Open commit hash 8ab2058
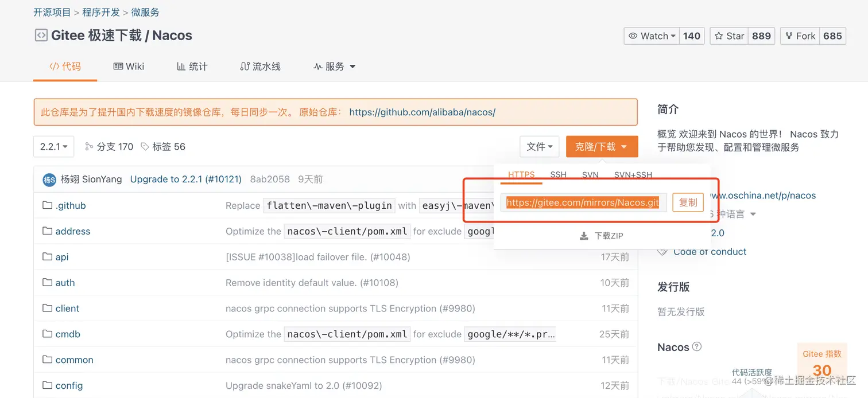The height and width of the screenshot is (398, 868). coord(270,180)
